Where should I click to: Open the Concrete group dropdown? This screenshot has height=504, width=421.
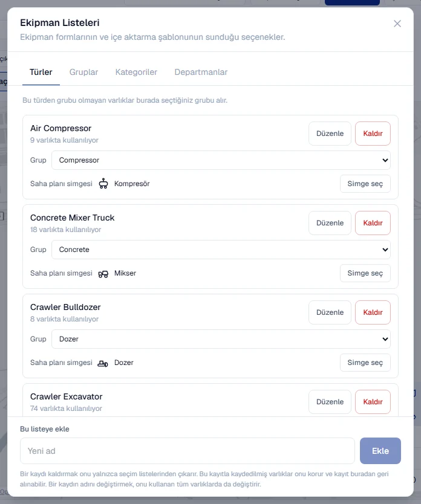click(x=221, y=250)
